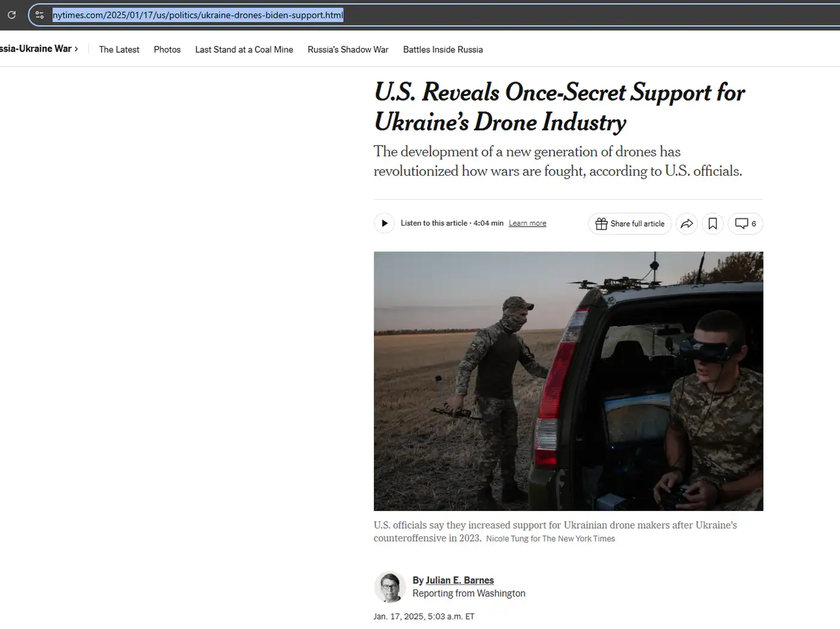Go to the Photos section
The height and width of the screenshot is (629, 840).
coord(167,50)
